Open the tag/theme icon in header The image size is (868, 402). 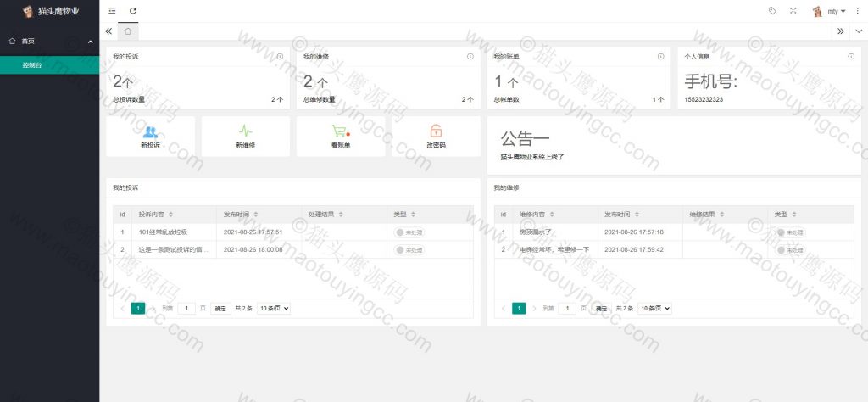771,11
